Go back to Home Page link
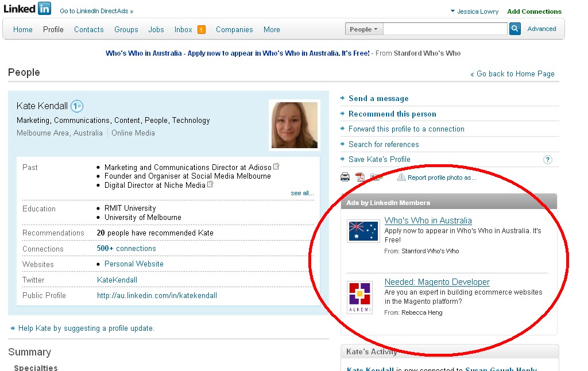 [x=512, y=74]
